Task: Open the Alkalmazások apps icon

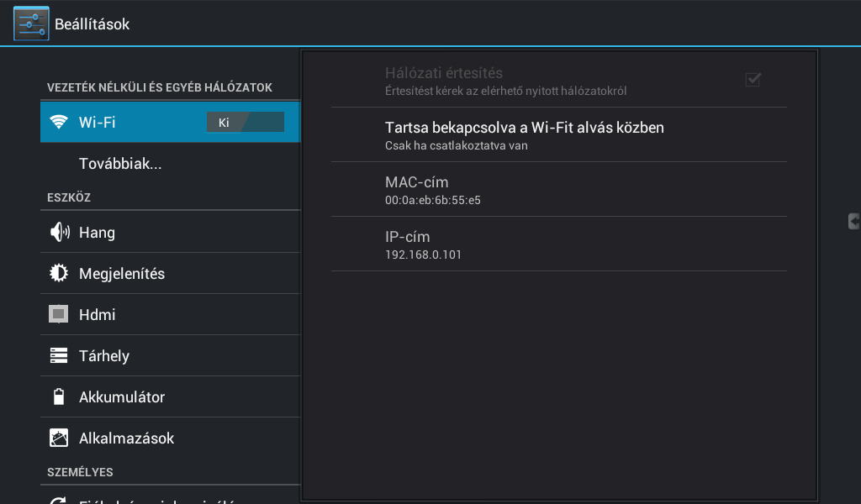Action: (x=59, y=438)
